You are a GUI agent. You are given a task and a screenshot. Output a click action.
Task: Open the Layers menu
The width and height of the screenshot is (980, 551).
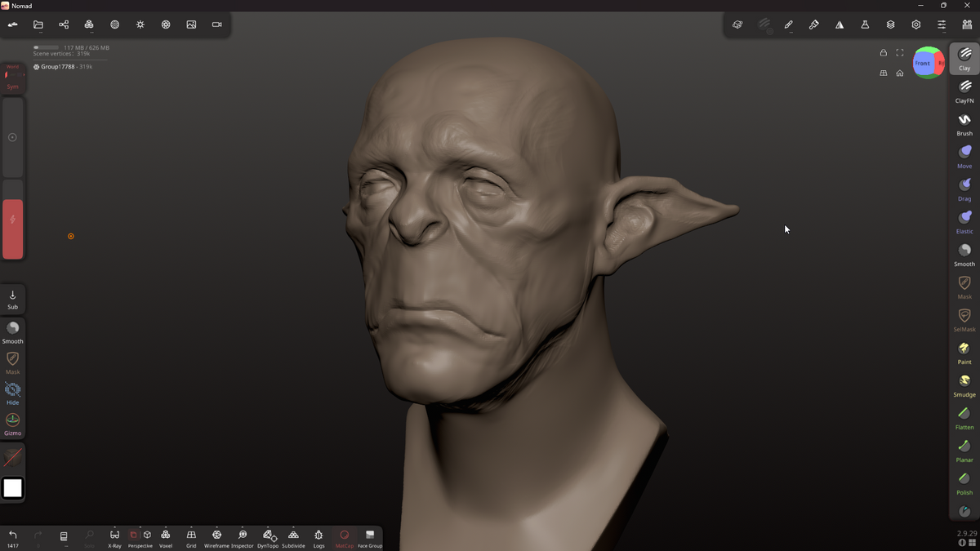coord(890,24)
